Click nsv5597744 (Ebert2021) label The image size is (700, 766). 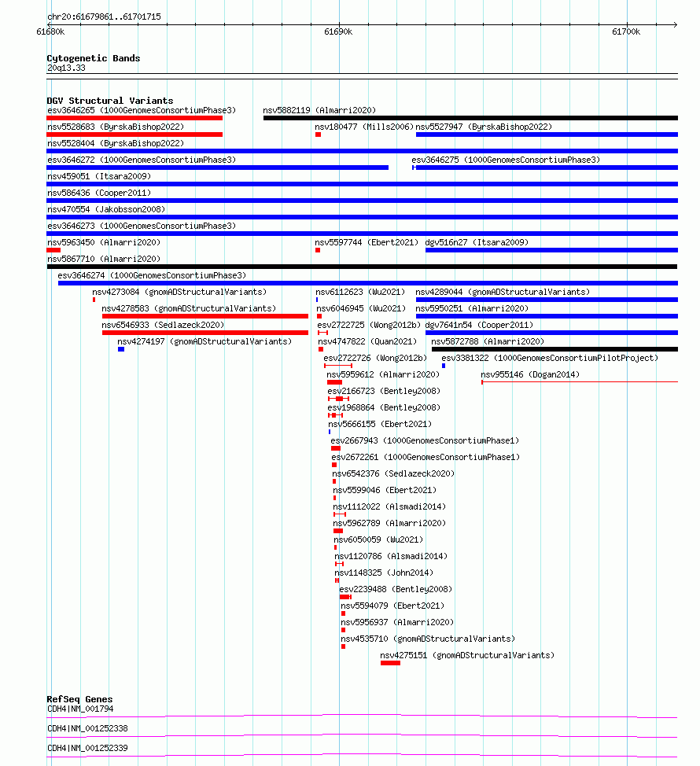(367, 243)
